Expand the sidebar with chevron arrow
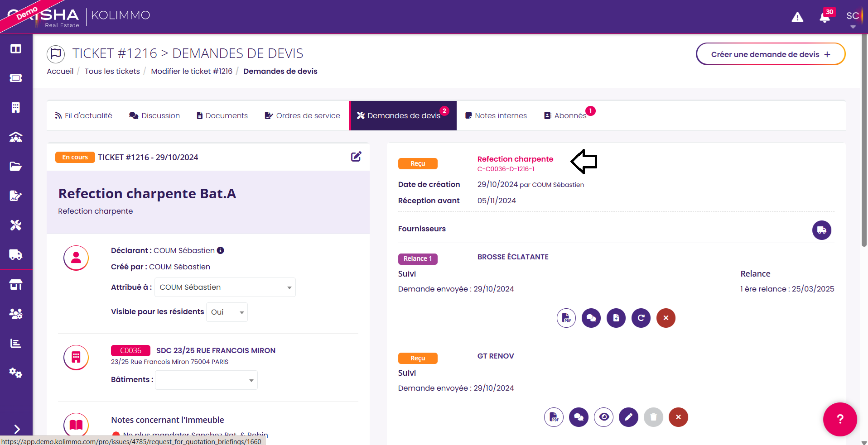 pyautogui.click(x=17, y=429)
